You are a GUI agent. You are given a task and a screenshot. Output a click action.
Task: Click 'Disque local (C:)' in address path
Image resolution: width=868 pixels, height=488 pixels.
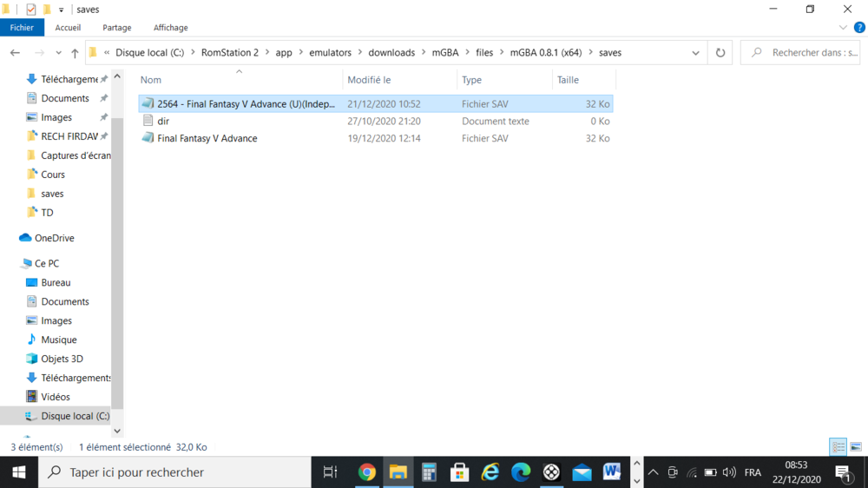pos(149,53)
